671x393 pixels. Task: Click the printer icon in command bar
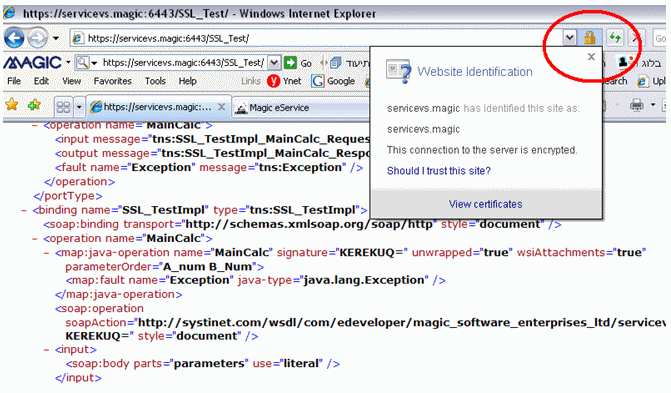coord(636,104)
